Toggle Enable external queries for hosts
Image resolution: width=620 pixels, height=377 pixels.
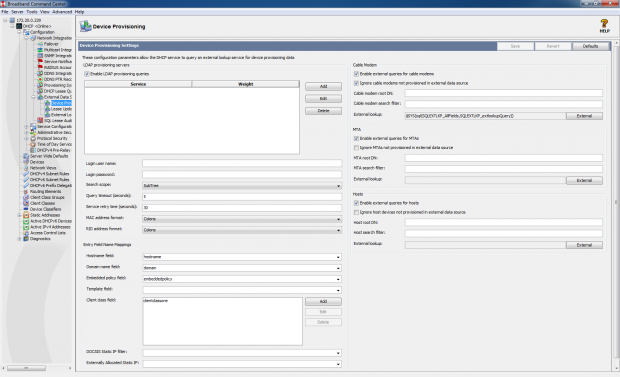click(356, 203)
